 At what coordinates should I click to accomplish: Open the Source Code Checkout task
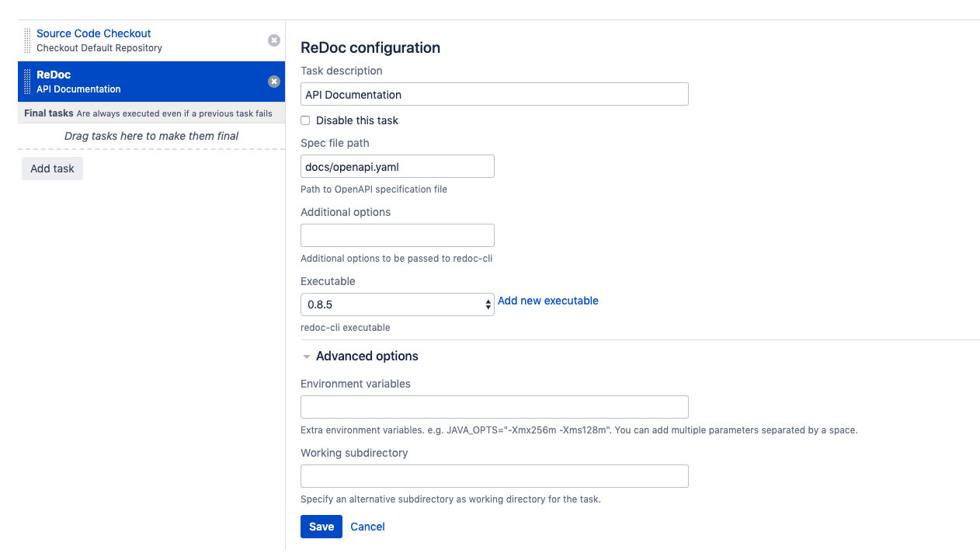93,33
